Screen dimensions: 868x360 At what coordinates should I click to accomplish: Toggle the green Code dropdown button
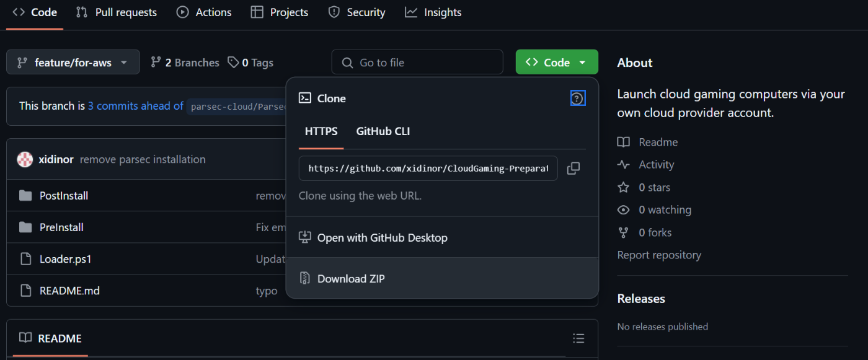[x=557, y=63]
